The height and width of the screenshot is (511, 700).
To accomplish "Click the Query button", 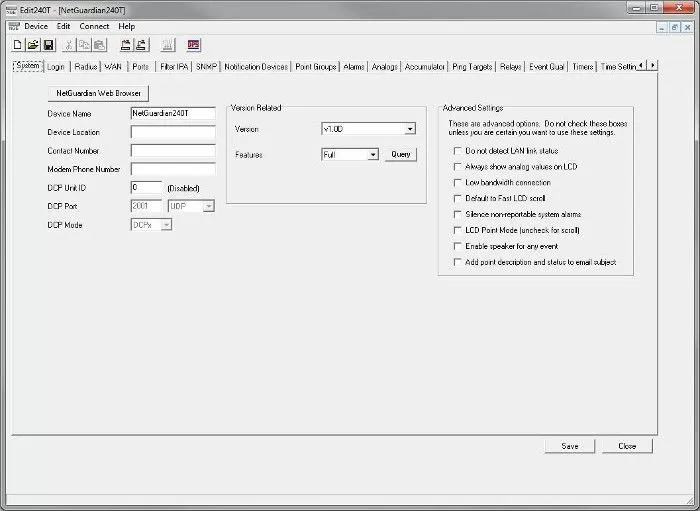I will coord(400,154).
